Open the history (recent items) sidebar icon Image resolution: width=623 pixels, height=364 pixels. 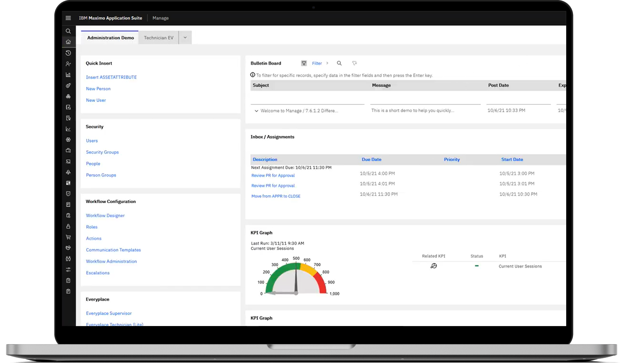pos(68,53)
